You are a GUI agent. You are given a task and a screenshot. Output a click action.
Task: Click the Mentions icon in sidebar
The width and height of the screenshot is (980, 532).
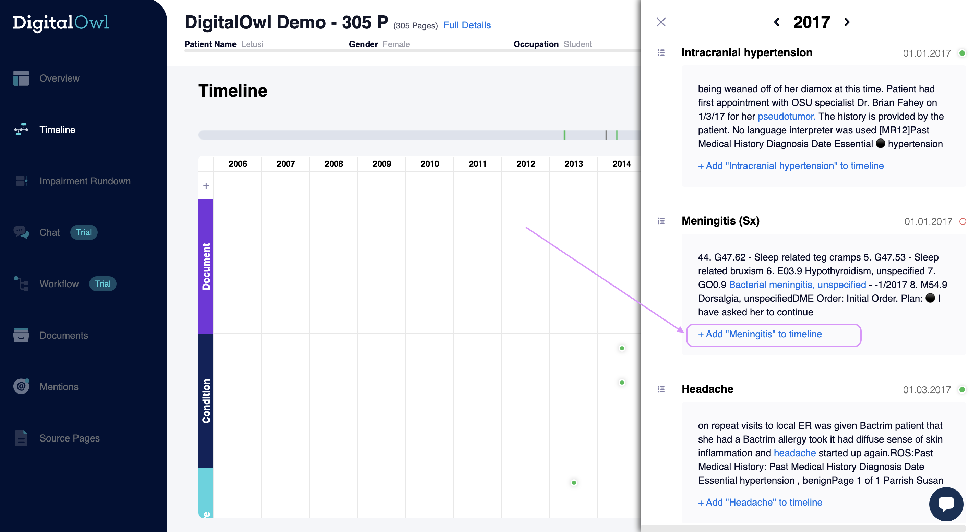coord(20,386)
